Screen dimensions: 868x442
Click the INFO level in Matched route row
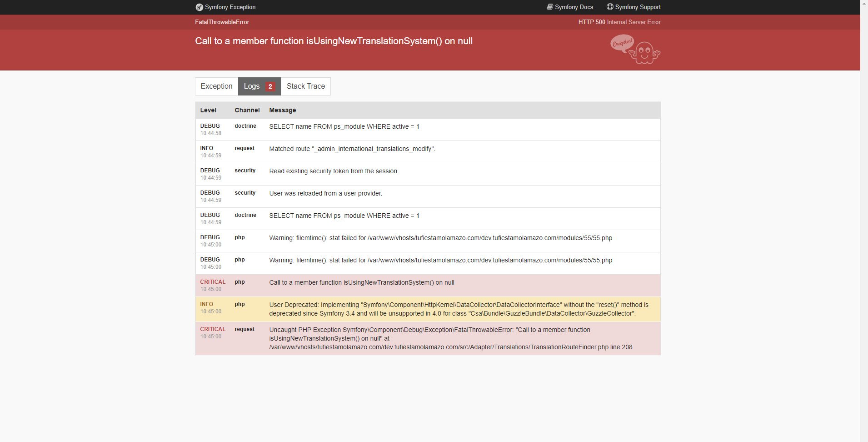pos(207,148)
